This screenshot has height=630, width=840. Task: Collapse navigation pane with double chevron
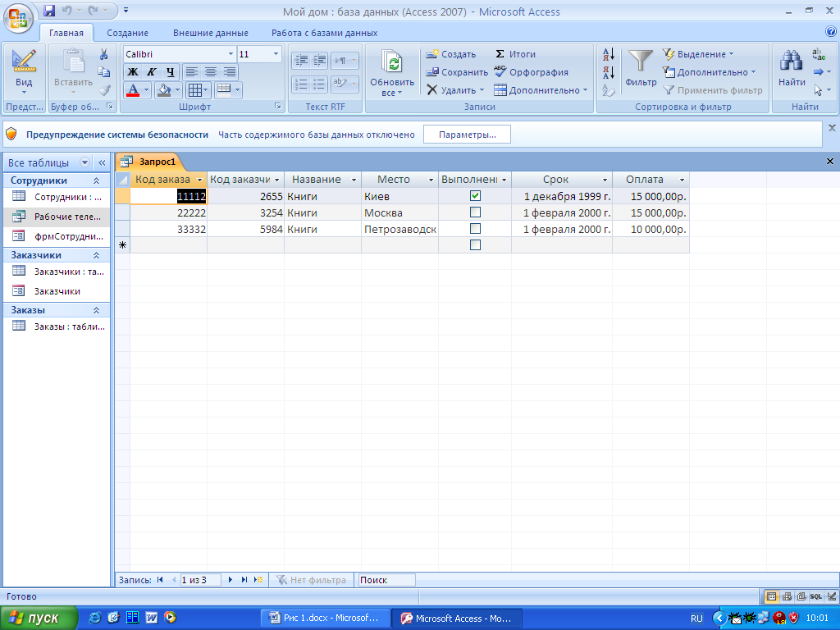click(x=102, y=162)
